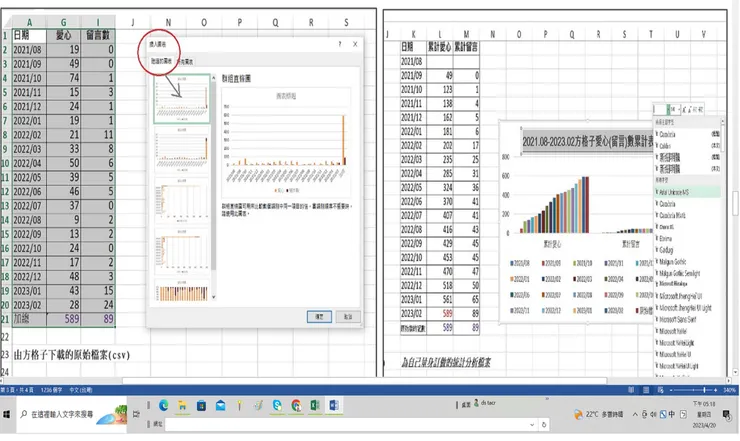Select row 23 header in left sheet
Screen dimensions: 740x441
5,355
